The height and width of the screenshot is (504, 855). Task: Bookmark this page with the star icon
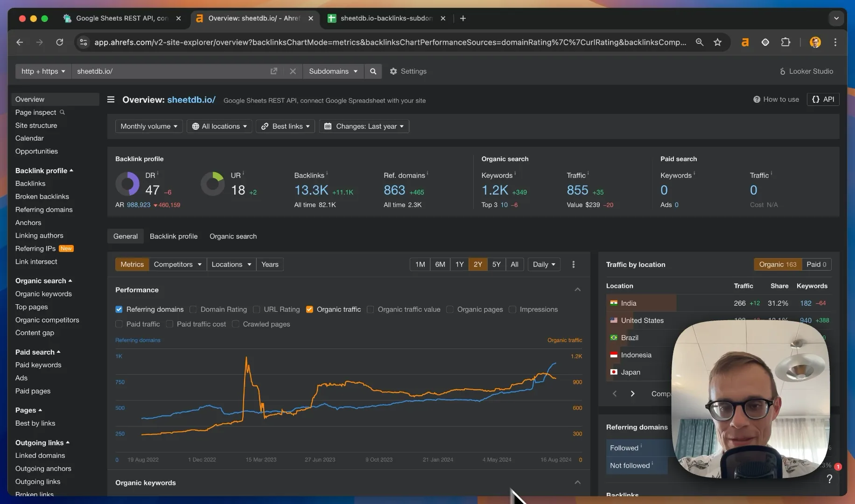[717, 42]
